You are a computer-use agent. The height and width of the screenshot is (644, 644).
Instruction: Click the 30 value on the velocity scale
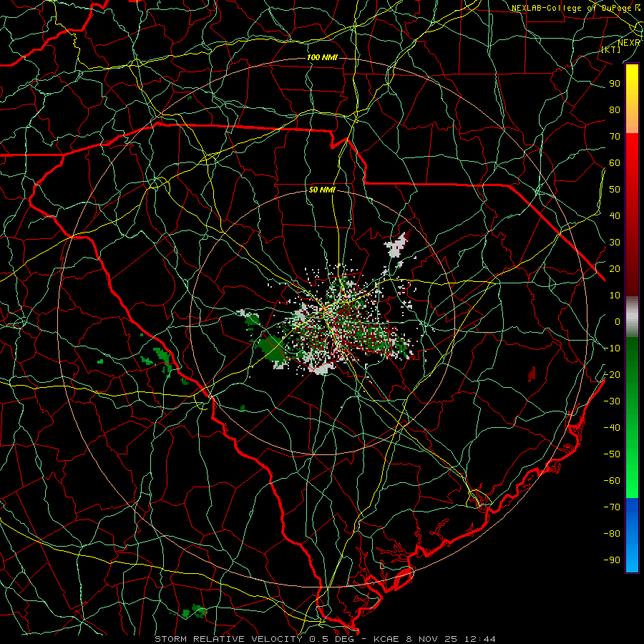coord(615,242)
